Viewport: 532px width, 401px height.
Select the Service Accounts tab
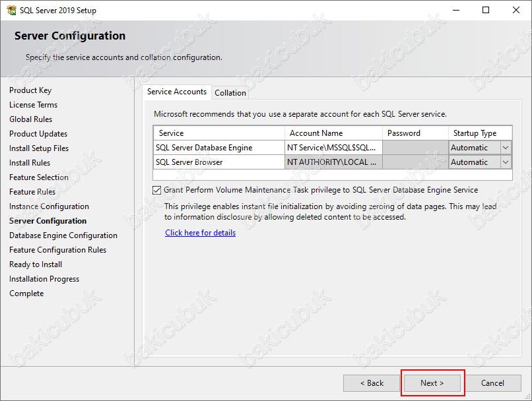(x=176, y=92)
